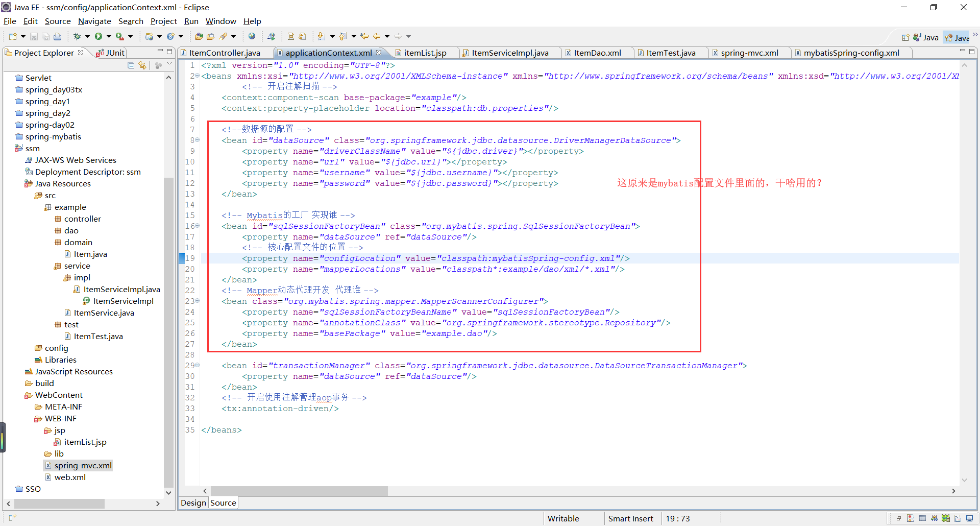Open the External Tools dropdown arrow
Screen dimensions: 980x526
coord(130,36)
